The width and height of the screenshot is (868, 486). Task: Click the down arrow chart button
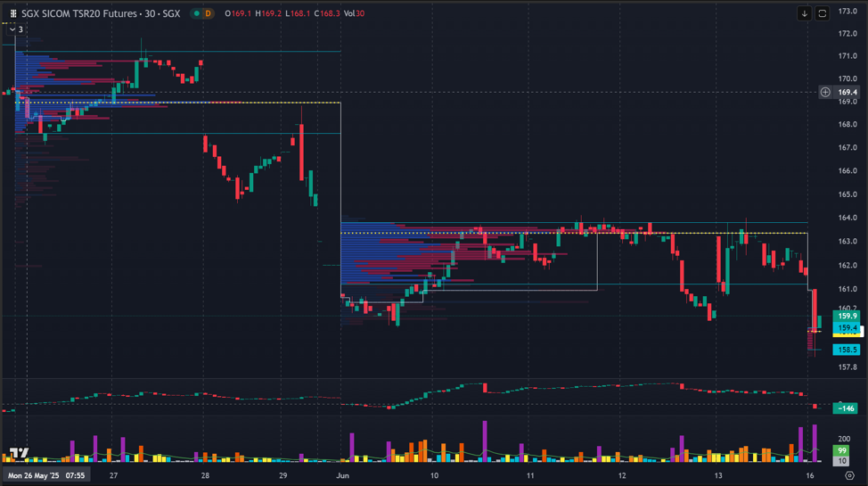pyautogui.click(x=805, y=13)
